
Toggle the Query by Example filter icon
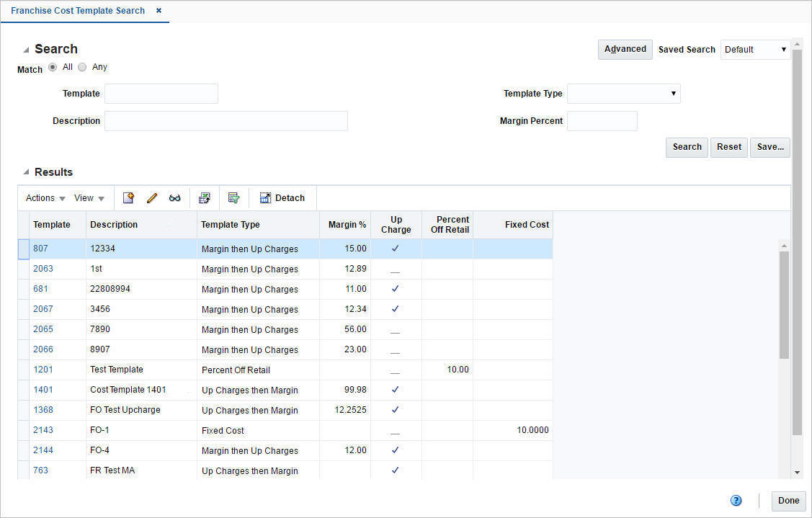click(x=233, y=197)
